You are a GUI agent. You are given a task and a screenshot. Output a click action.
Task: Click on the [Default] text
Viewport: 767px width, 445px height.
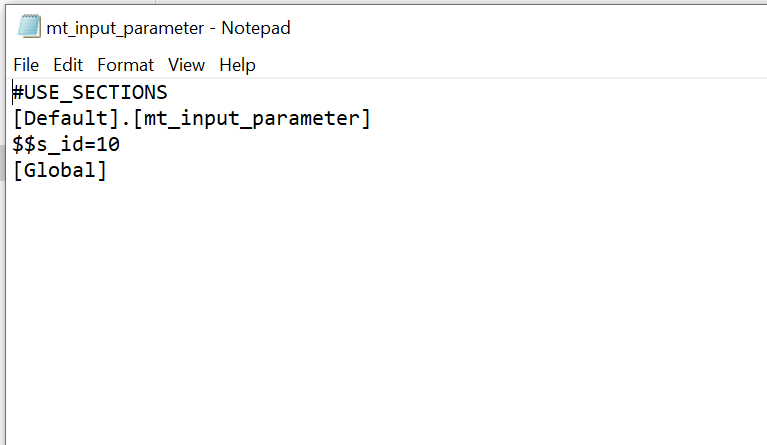click(66, 118)
